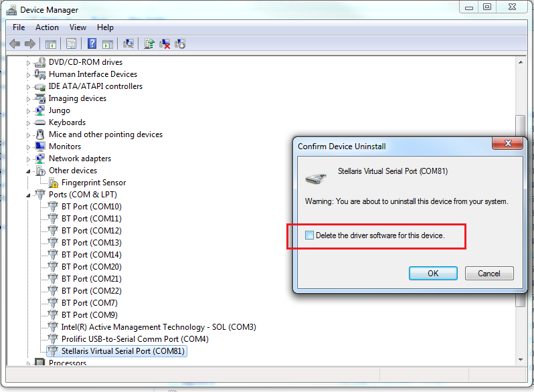Image resolution: width=534 pixels, height=392 pixels.
Task: Click the Ports (COM & LPT) icon
Action: 40,195
